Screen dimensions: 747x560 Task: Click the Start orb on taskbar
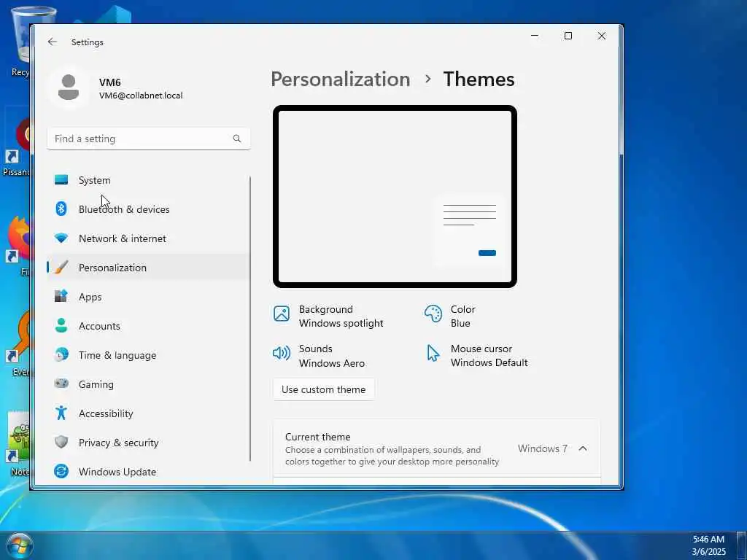(x=20, y=545)
